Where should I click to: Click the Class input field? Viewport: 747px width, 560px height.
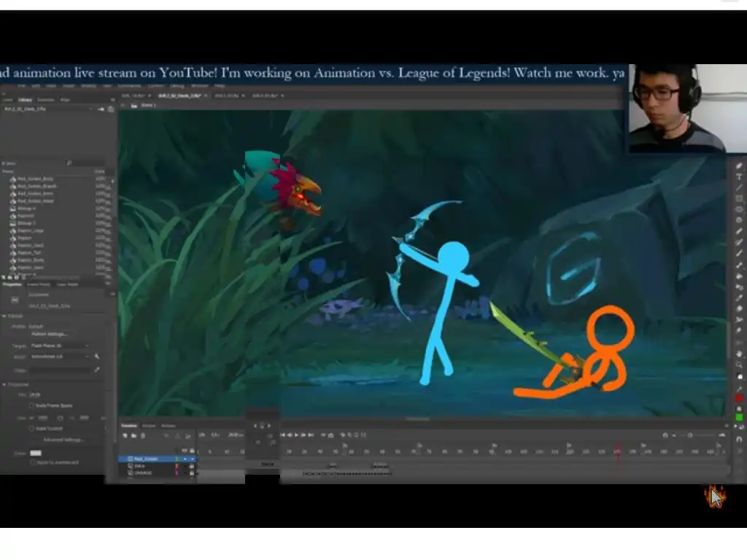point(60,370)
